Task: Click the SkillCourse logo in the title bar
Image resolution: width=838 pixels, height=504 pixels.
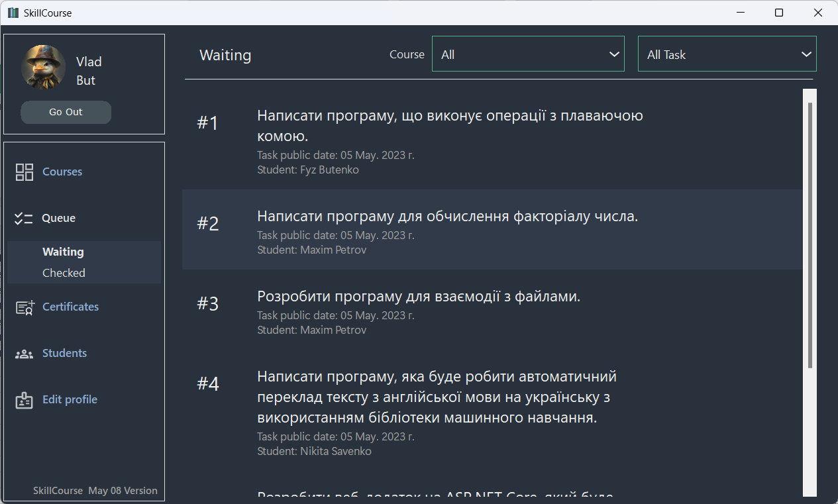Action: (x=13, y=12)
